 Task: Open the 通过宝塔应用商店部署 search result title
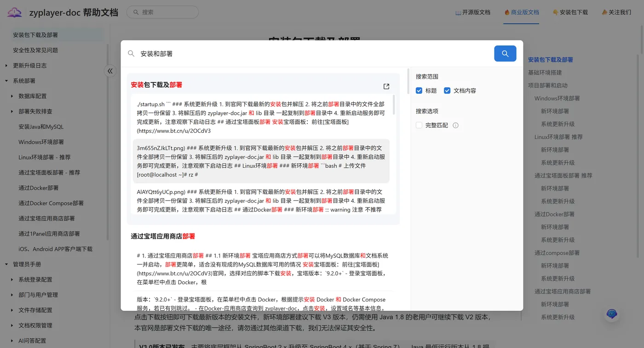pyautogui.click(x=163, y=236)
